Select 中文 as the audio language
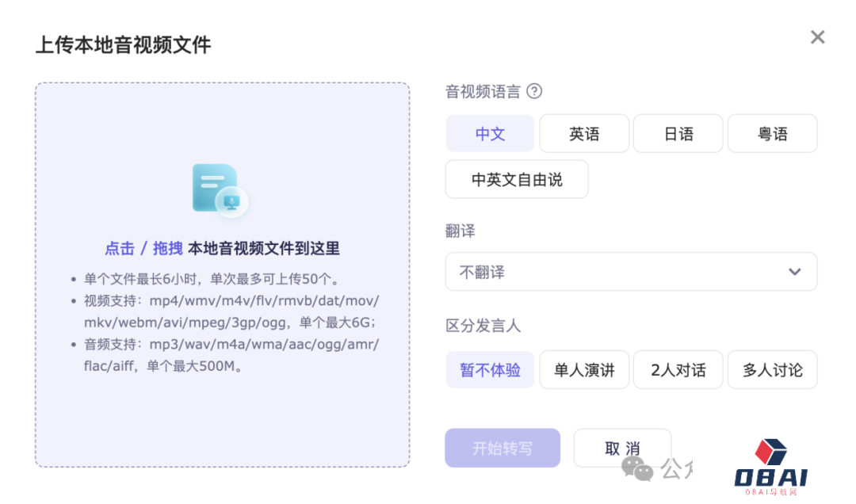 [x=490, y=134]
